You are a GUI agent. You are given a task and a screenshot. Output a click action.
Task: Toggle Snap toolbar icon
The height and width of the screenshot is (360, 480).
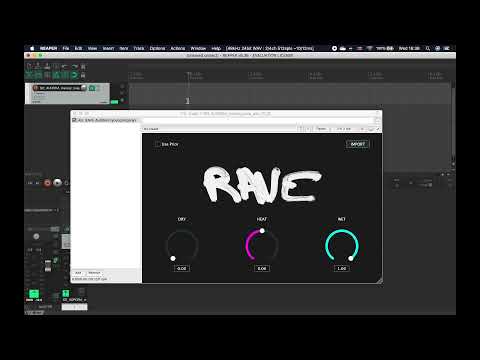(74, 75)
